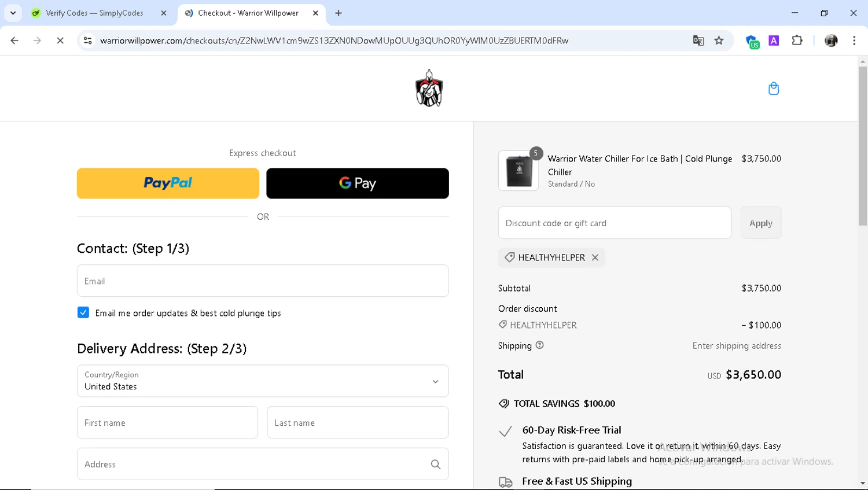Expand the Country/Region dropdown
Image resolution: width=868 pixels, height=490 pixels.
[263, 381]
